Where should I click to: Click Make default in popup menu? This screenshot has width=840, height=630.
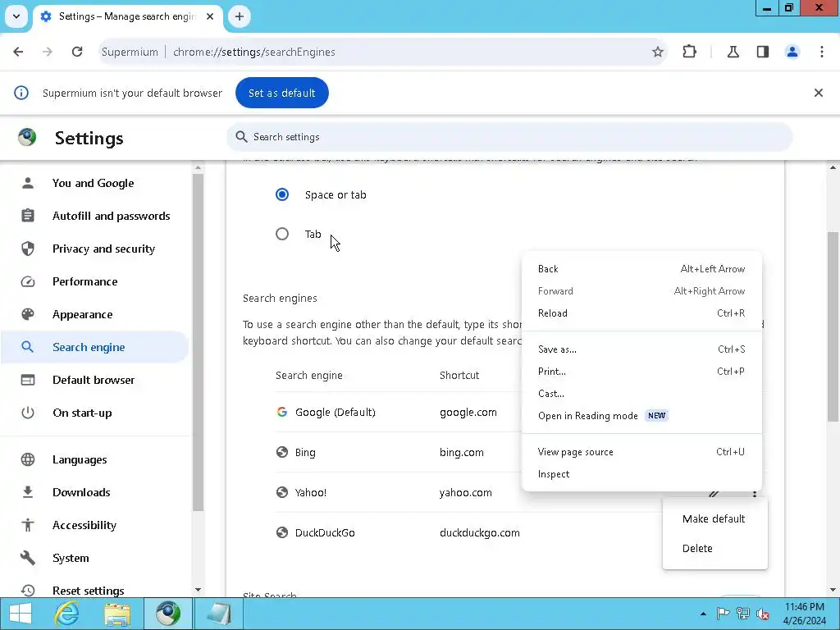click(714, 518)
